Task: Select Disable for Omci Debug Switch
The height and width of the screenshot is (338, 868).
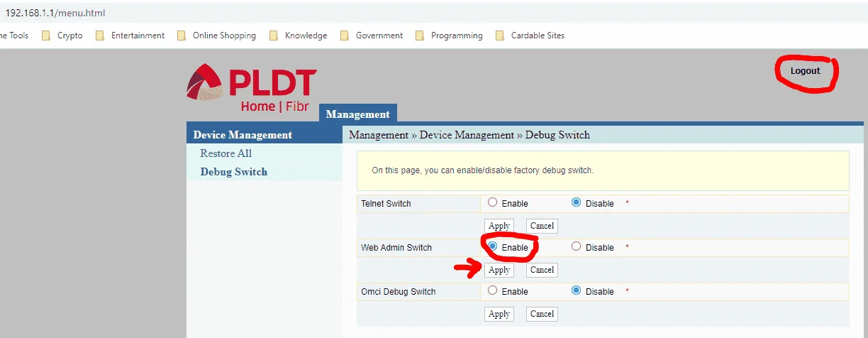Action: (x=576, y=290)
